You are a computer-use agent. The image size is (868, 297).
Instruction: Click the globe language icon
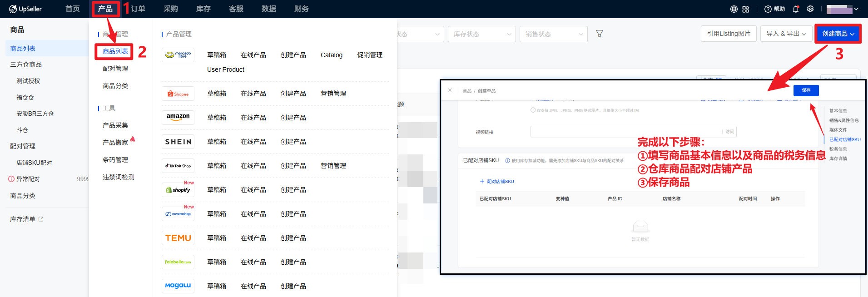pyautogui.click(x=734, y=9)
